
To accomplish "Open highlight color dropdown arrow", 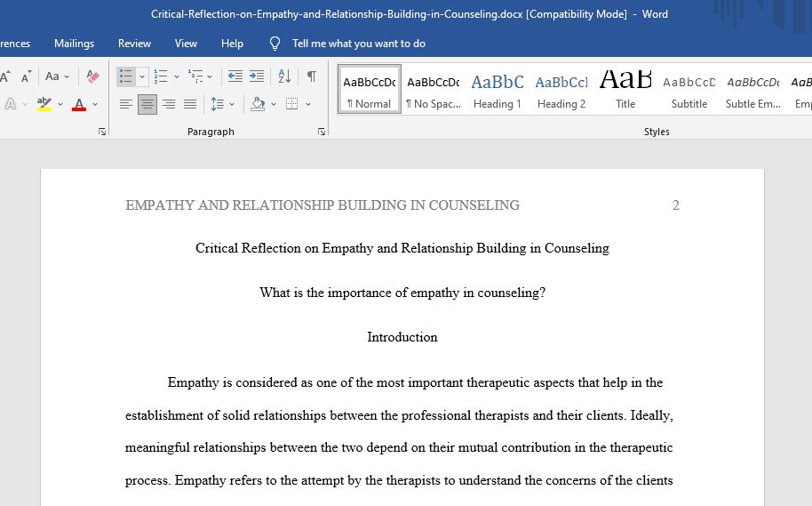I will (60, 104).
